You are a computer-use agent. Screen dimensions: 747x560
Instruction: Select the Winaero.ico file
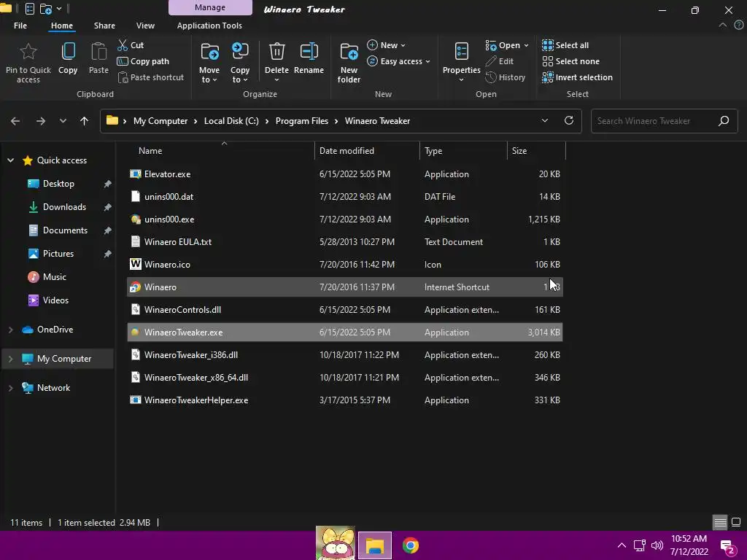[x=345, y=264]
